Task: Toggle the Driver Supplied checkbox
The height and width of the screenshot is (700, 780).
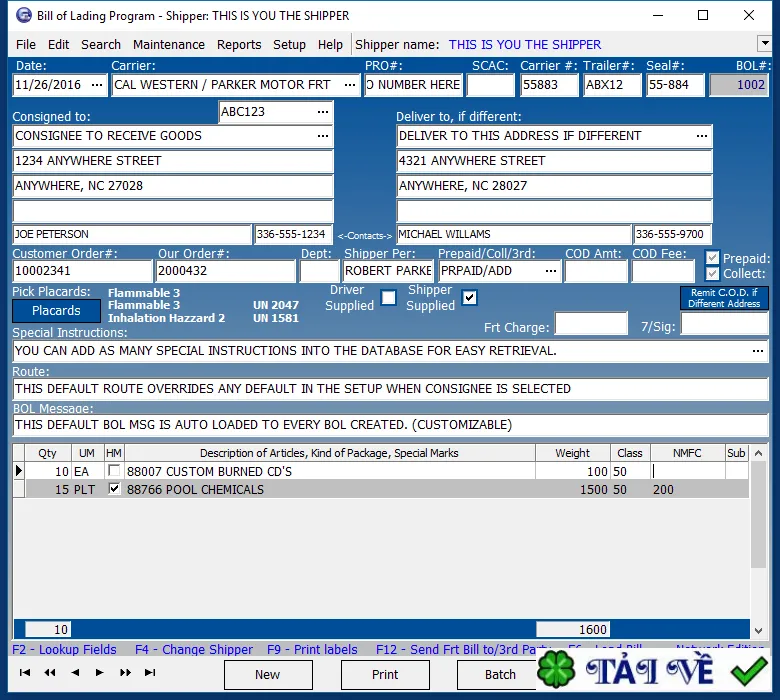Action: (x=388, y=298)
